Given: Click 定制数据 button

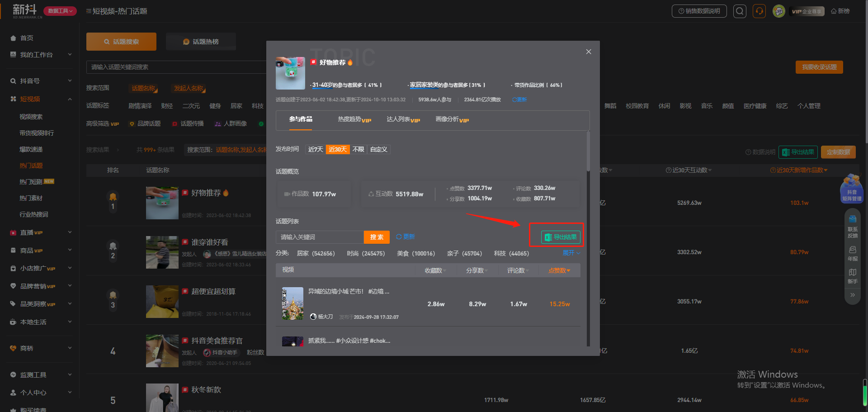Looking at the screenshot, I should coord(838,152).
